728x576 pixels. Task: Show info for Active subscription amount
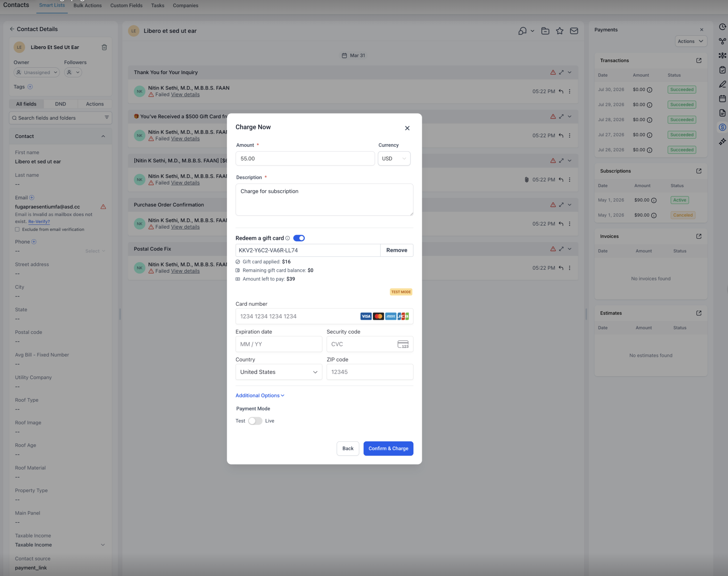coord(654,200)
